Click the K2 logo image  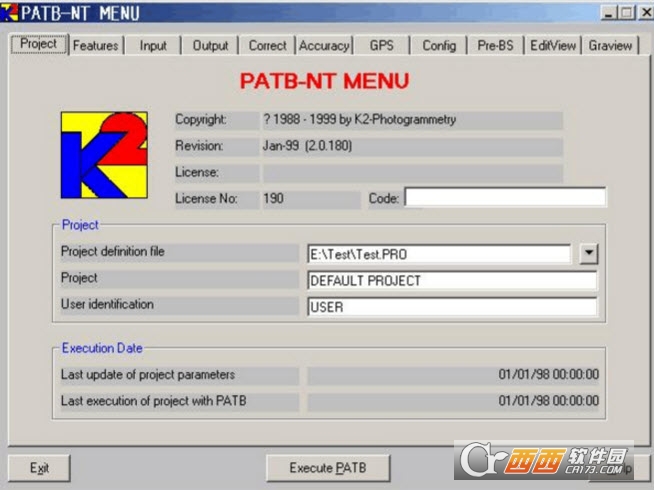(104, 155)
